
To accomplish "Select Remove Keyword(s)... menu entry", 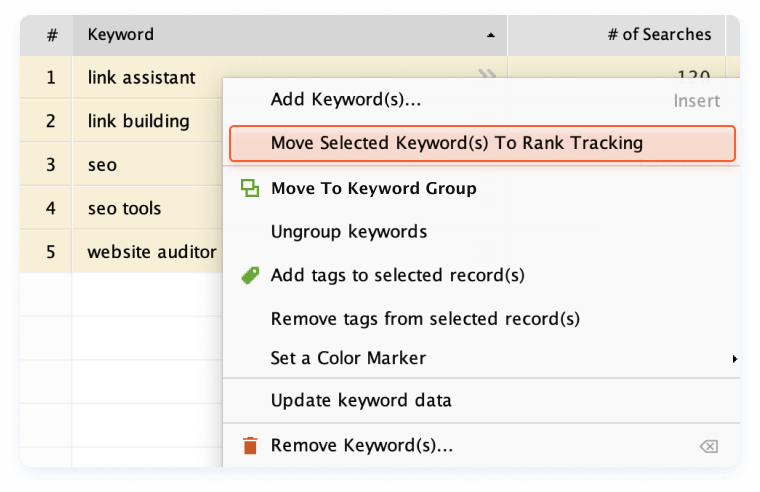I will (x=362, y=446).
